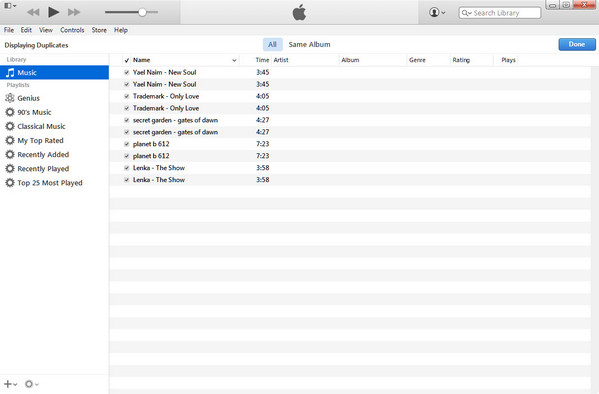Open the Classical Music smart playlist
The width and height of the screenshot is (599, 394).
54,126
